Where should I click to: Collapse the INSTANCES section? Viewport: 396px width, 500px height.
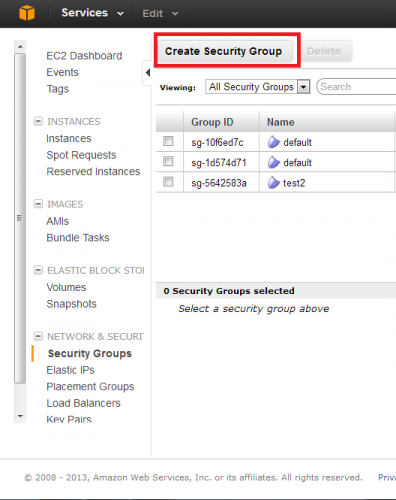(38, 121)
